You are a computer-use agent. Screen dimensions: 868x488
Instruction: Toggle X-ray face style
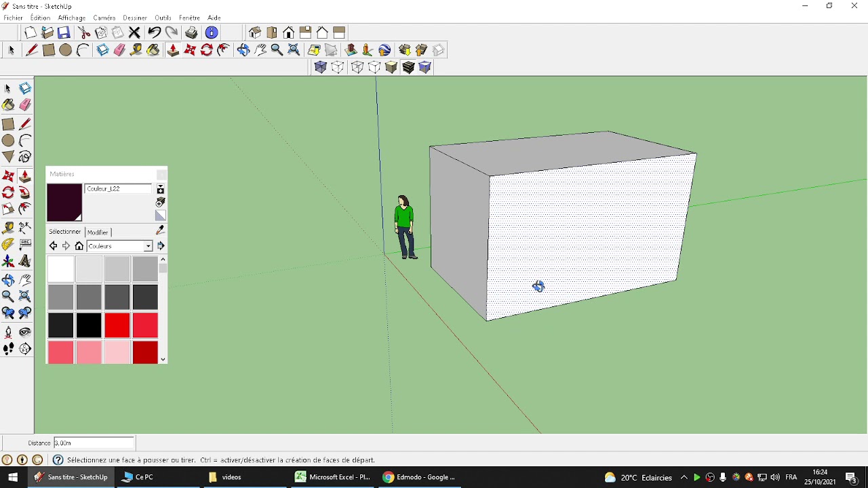click(x=320, y=67)
